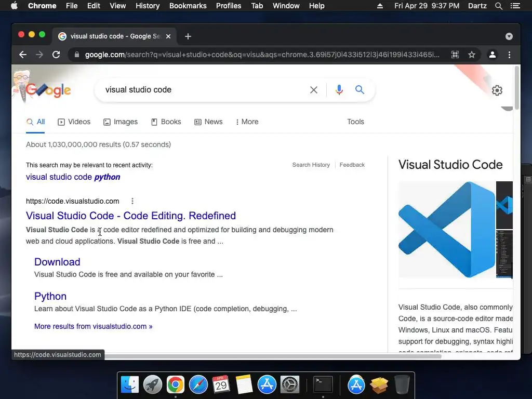Open the History menu
This screenshot has height=399, width=532.
tap(148, 6)
